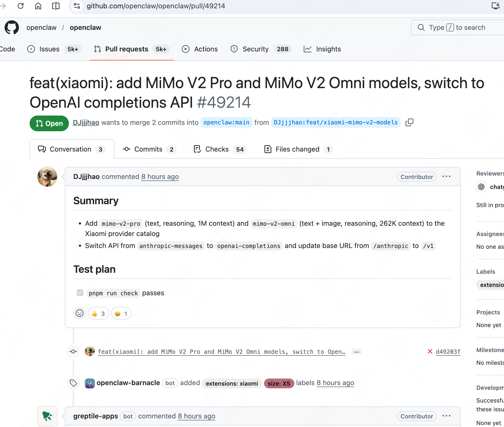Click the openclaw:main base branch link
Image resolution: width=504 pixels, height=427 pixels.
point(226,122)
